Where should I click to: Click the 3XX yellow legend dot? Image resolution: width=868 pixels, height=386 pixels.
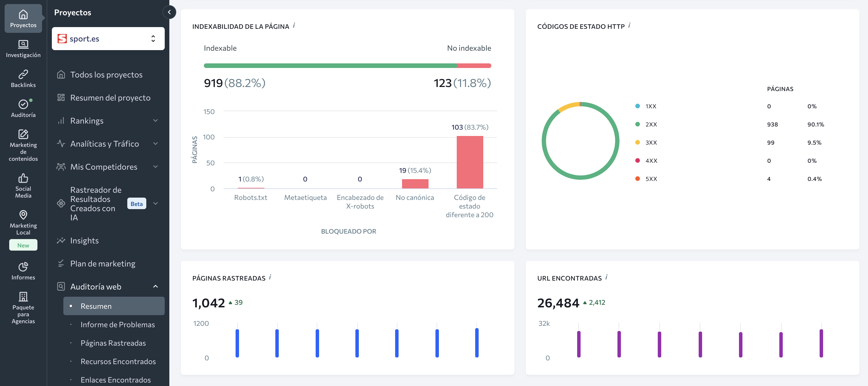click(x=637, y=142)
